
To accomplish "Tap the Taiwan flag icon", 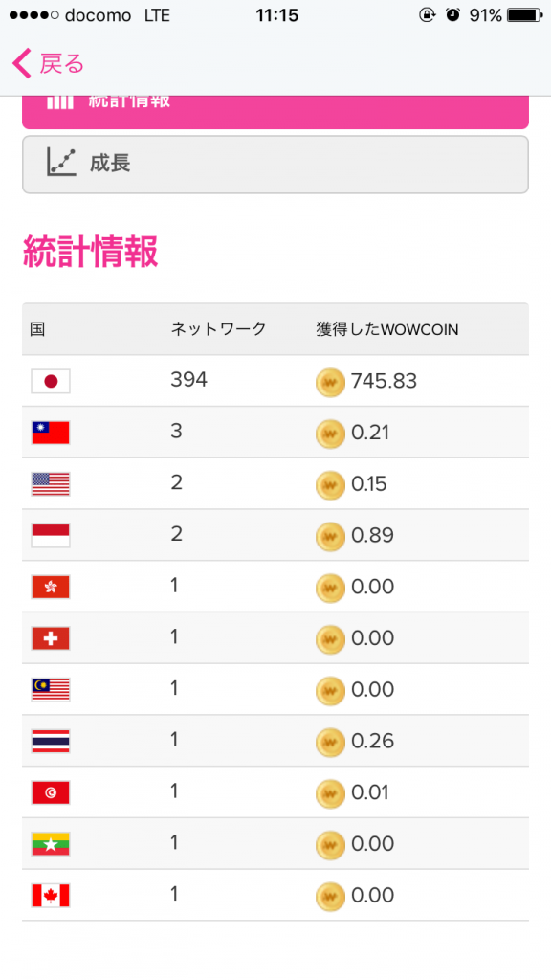I will tap(51, 433).
